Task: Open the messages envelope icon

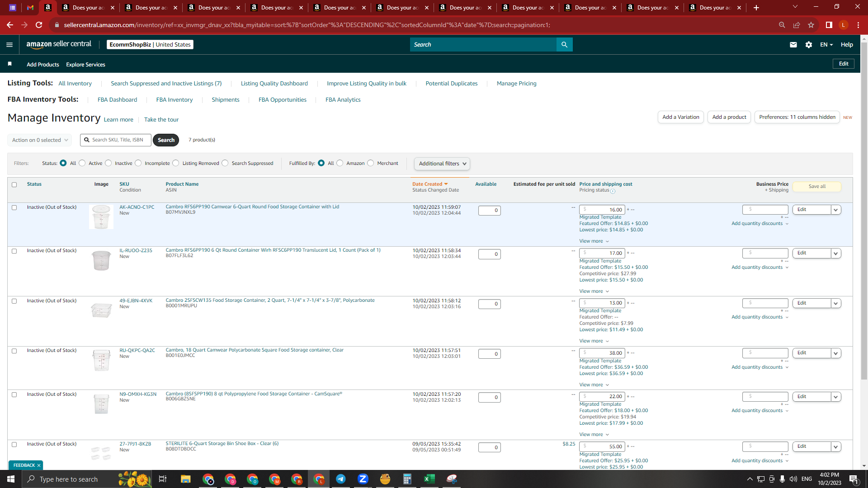Action: tap(793, 45)
